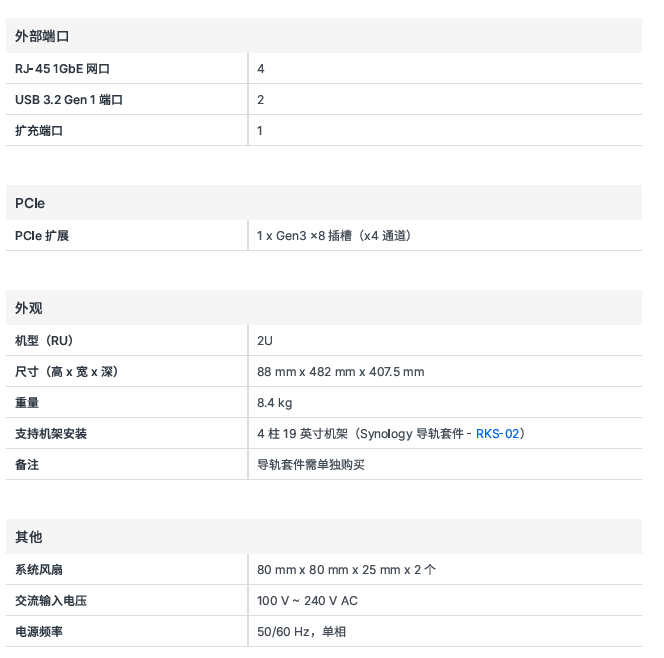664x658 pixels.
Task: Select the RJ-45 1GbE 网口 row label
Action: point(62,69)
